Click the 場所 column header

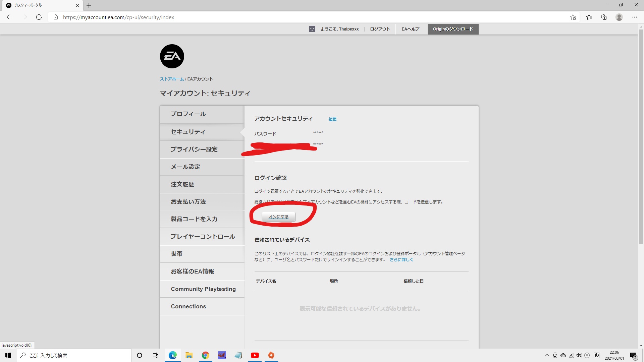point(334,281)
